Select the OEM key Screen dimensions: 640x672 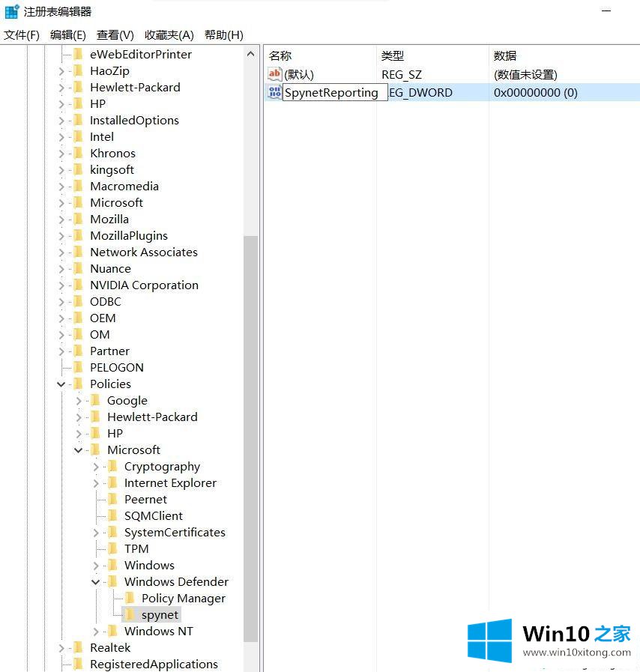pos(103,318)
